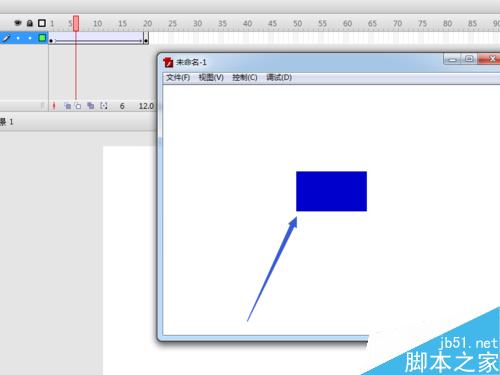Open the 调试(D) menu in preview window
This screenshot has width=500, height=375.
pyautogui.click(x=279, y=77)
